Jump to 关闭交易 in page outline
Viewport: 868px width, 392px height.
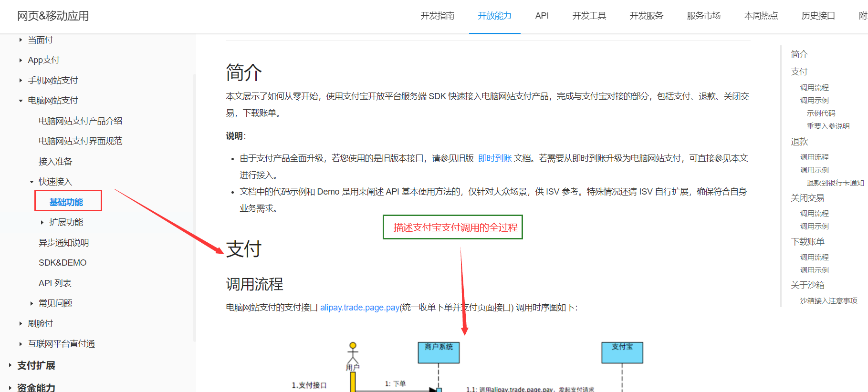[x=807, y=198]
